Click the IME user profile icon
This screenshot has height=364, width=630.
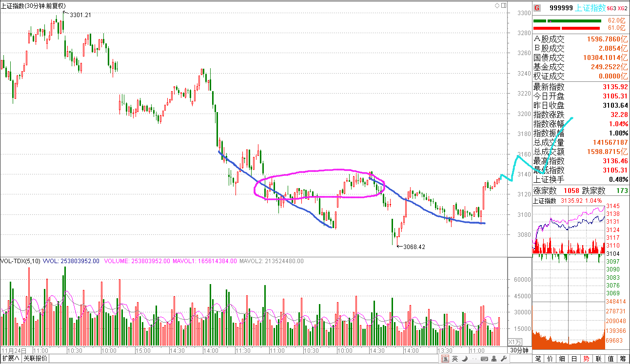pyautogui.click(x=493, y=359)
